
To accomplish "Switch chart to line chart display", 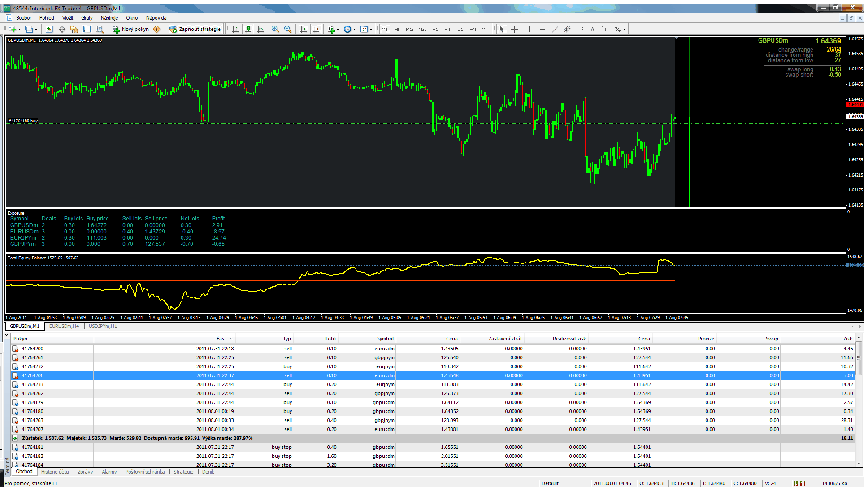I will pyautogui.click(x=260, y=29).
